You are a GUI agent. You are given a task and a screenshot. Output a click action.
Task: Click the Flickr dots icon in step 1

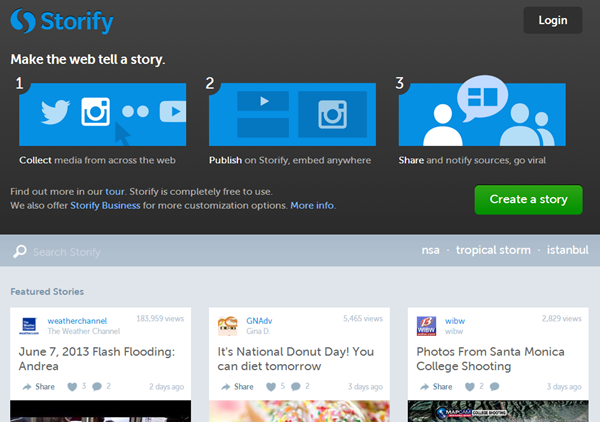click(x=135, y=111)
